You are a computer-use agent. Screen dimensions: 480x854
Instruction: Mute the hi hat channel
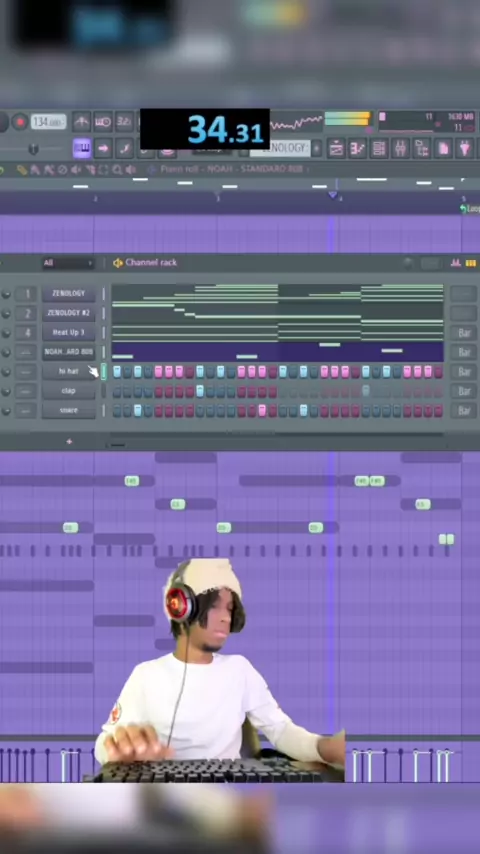click(6, 372)
